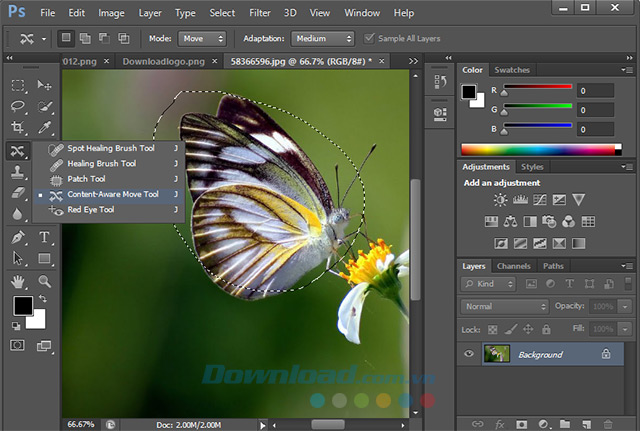The height and width of the screenshot is (431, 640).
Task: Pick the Eyedropper tool
Action: 45,128
